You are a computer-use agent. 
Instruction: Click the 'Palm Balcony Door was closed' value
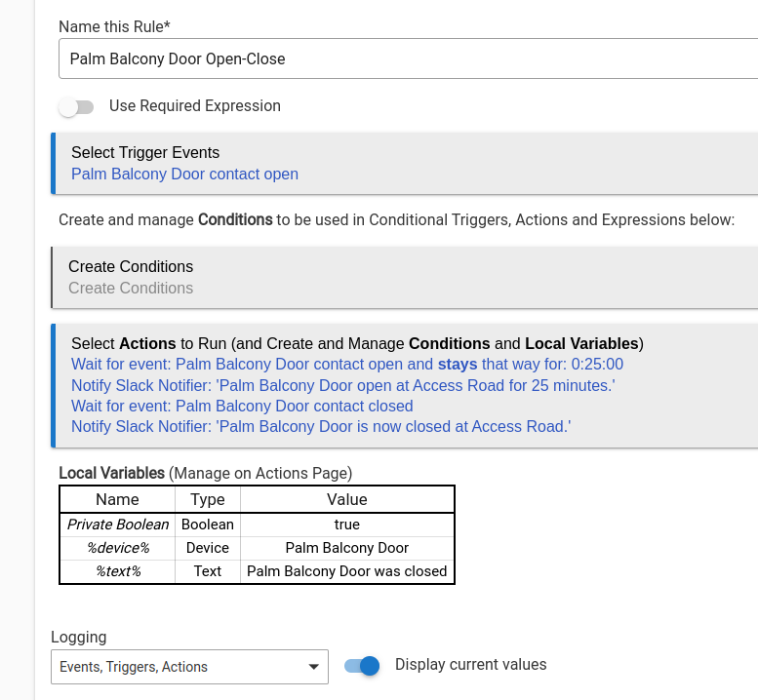(346, 571)
